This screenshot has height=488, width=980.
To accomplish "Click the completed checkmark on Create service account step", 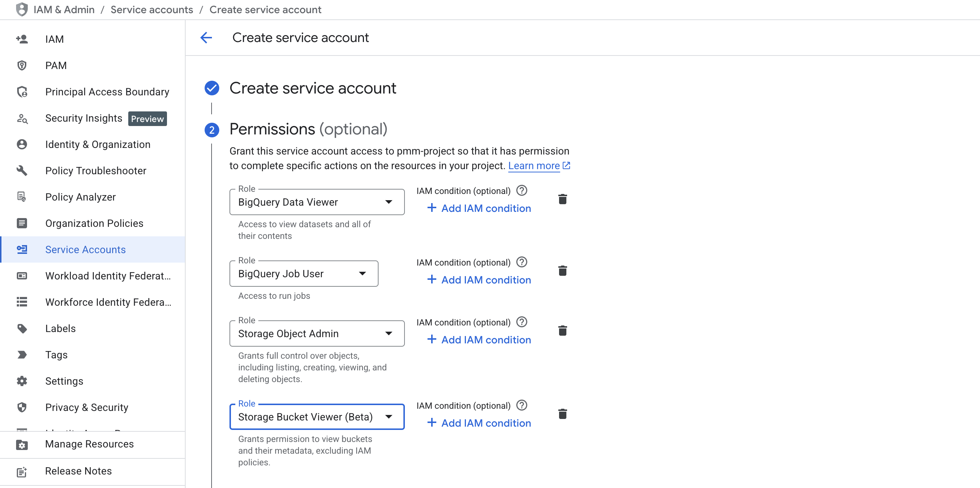I will (x=212, y=88).
